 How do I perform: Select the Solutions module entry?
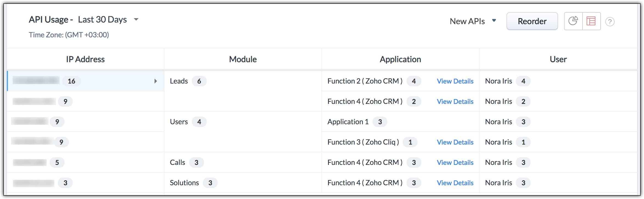(x=184, y=183)
